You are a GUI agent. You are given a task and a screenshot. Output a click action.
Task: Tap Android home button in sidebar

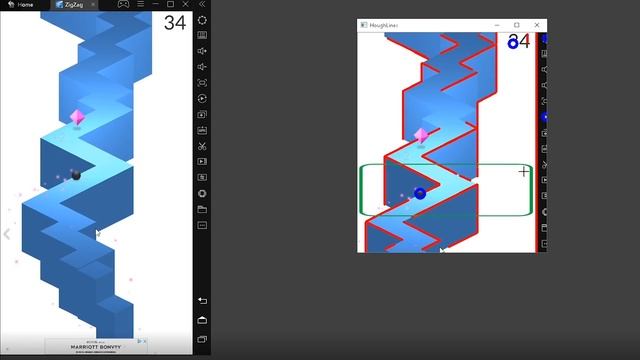202,320
